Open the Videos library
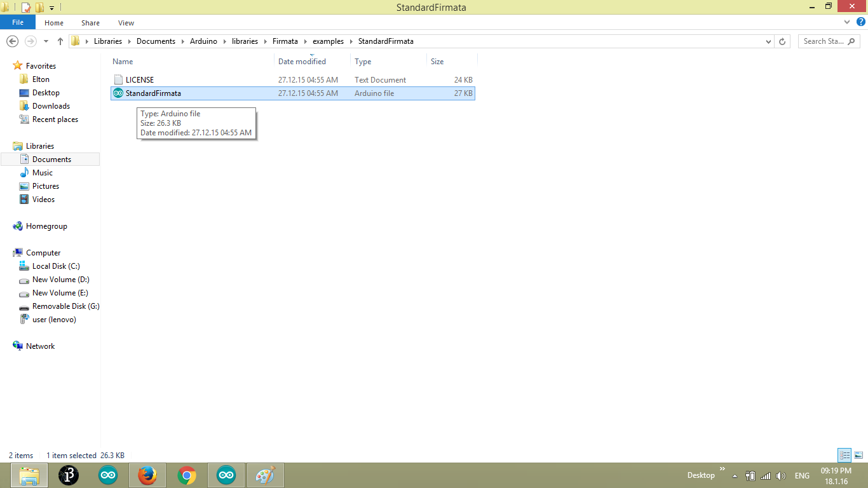Screen dimensions: 868x488 tap(43, 200)
